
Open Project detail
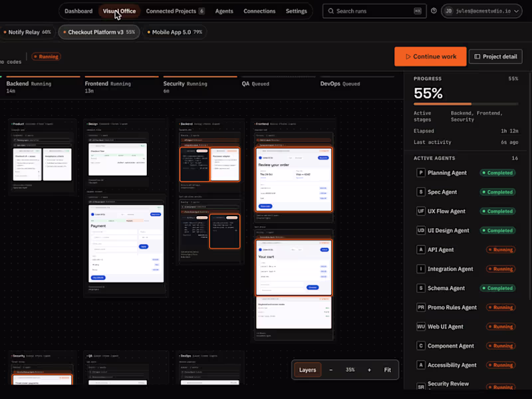tap(495, 57)
